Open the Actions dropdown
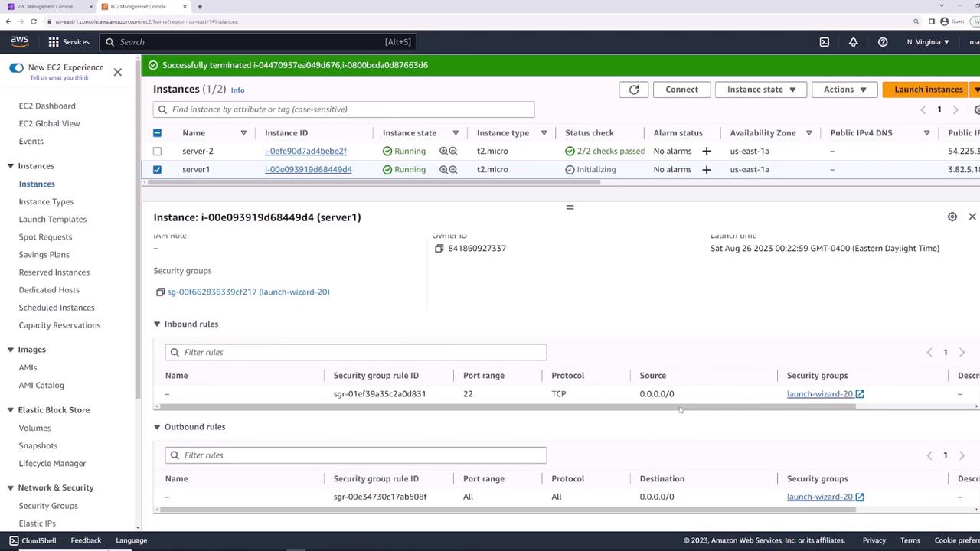The width and height of the screenshot is (980, 551). click(844, 90)
